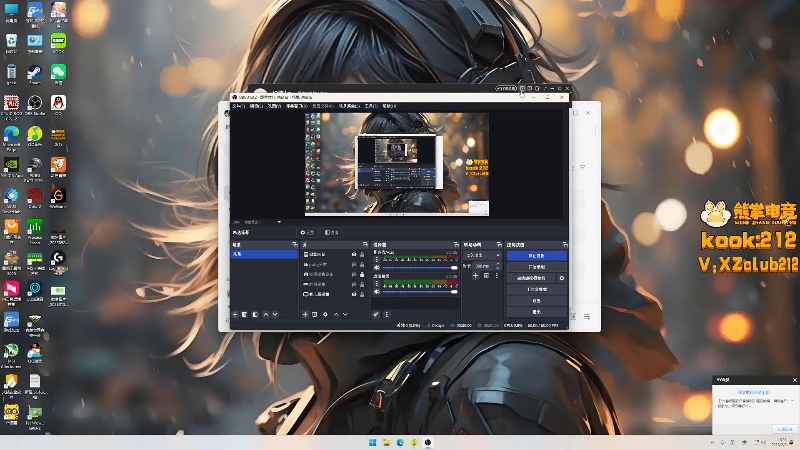
Task: Remove transition icon in transitions panel
Action: [x=486, y=276]
